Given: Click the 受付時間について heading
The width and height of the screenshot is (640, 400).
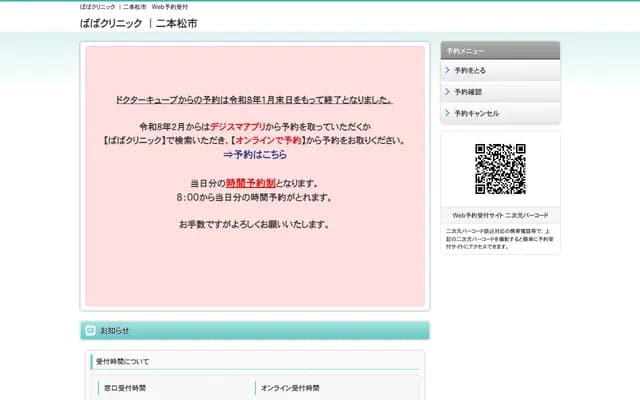Looking at the screenshot, I should tap(122, 361).
